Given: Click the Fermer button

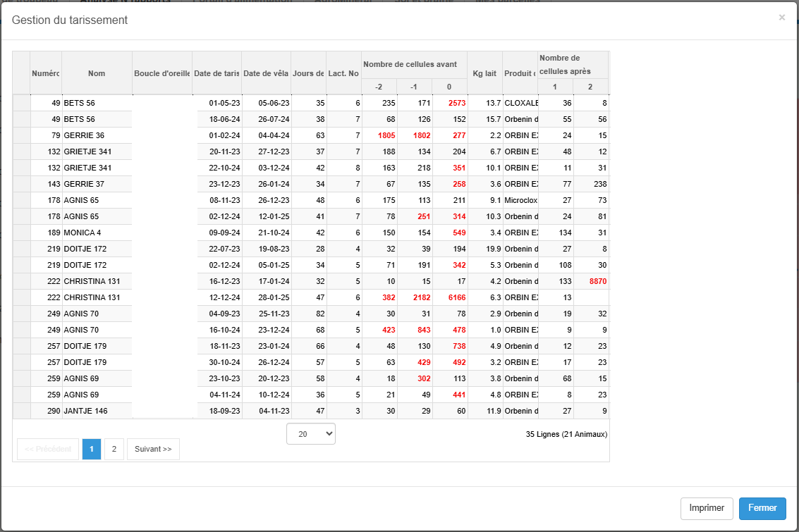Looking at the screenshot, I should point(762,508).
